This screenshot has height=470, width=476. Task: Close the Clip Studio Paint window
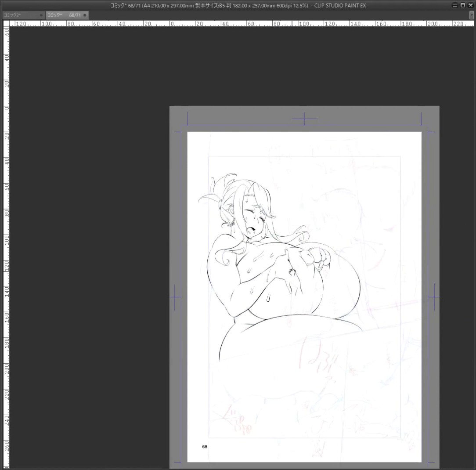coord(471,5)
